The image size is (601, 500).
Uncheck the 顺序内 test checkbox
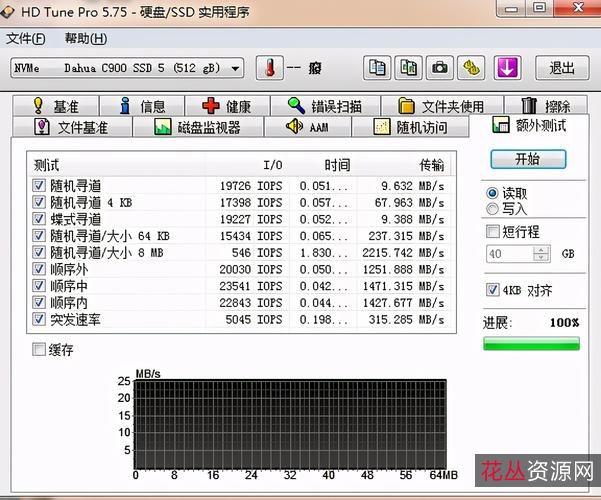[x=39, y=303]
